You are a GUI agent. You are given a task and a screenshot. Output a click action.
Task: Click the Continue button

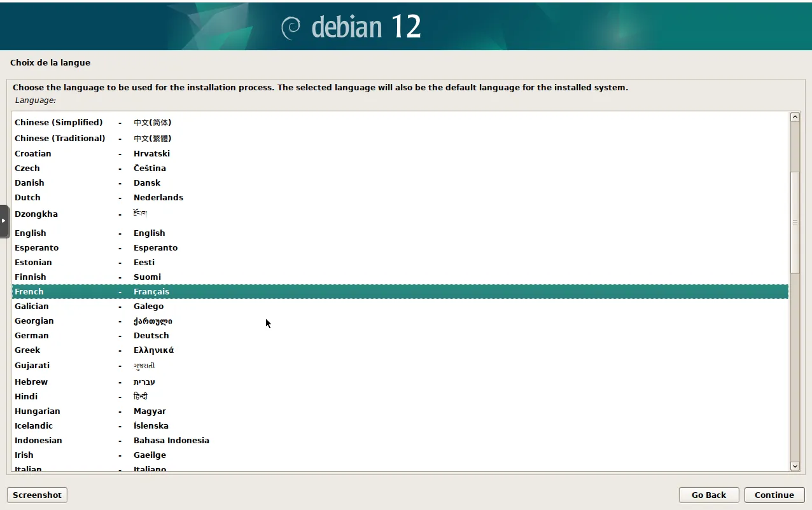click(774, 495)
